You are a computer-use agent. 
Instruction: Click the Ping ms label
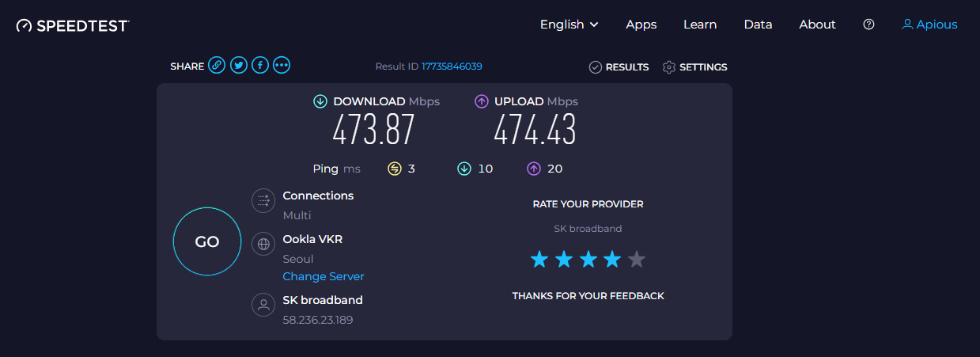tap(336, 169)
